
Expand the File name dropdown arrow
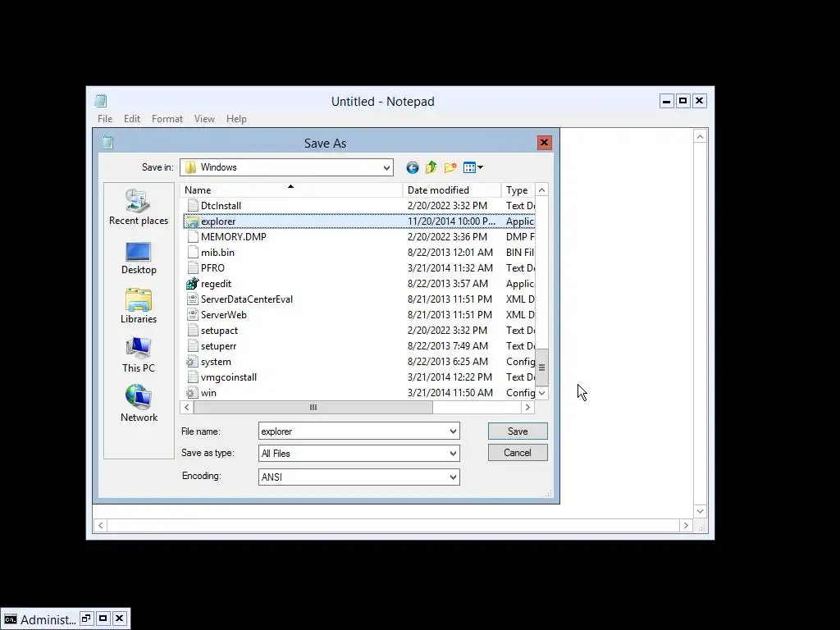pos(453,431)
